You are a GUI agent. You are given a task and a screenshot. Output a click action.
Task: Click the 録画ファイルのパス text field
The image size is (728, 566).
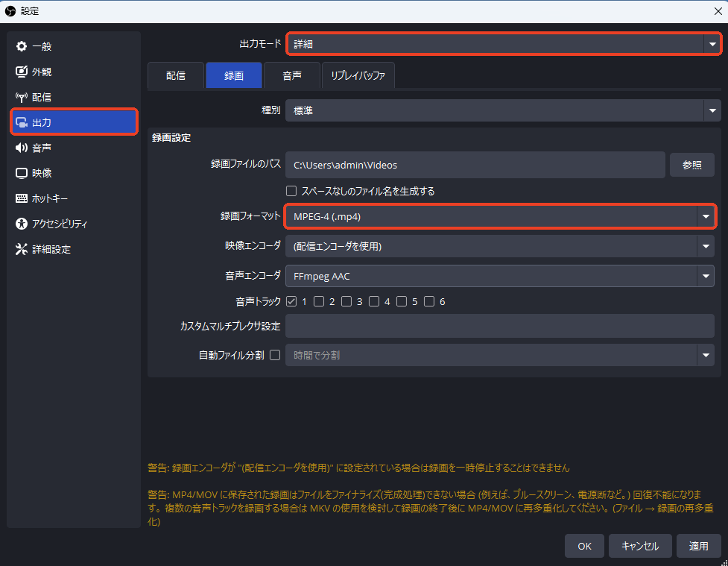pyautogui.click(x=475, y=165)
